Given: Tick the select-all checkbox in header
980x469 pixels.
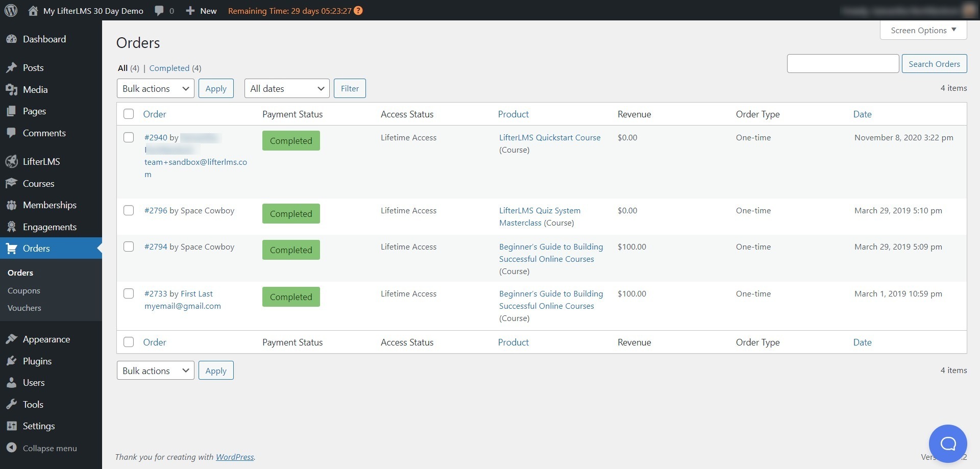Looking at the screenshot, I should (x=129, y=114).
